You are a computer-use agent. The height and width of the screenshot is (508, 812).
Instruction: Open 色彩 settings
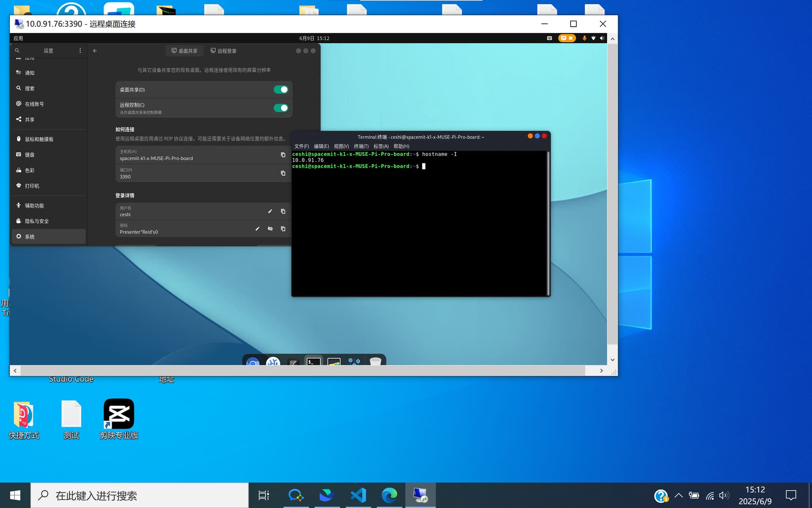point(49,171)
